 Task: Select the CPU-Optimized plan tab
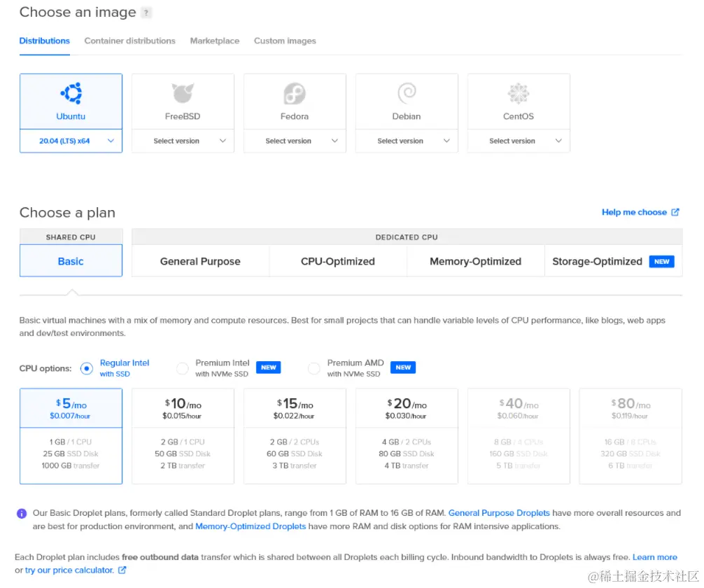(337, 261)
